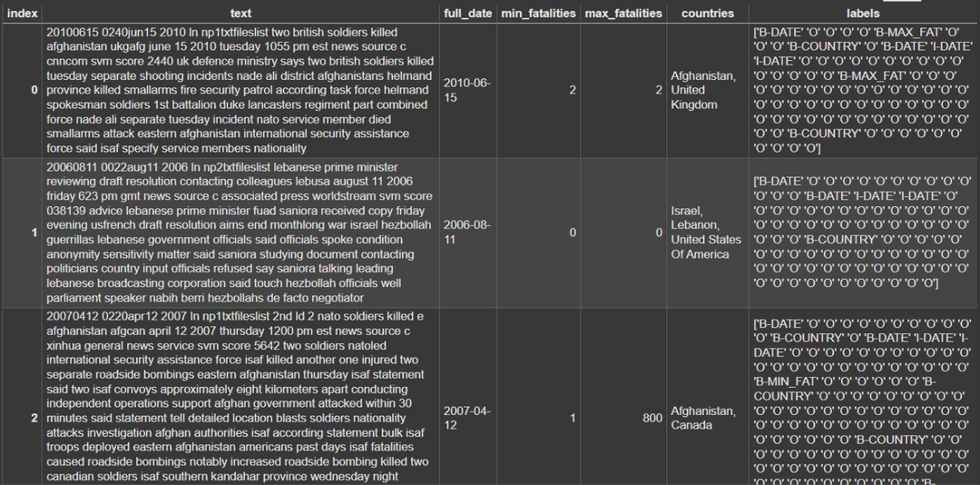Screen dimensions: 980x485
Task: Select the full_date column header
Action: (468, 13)
